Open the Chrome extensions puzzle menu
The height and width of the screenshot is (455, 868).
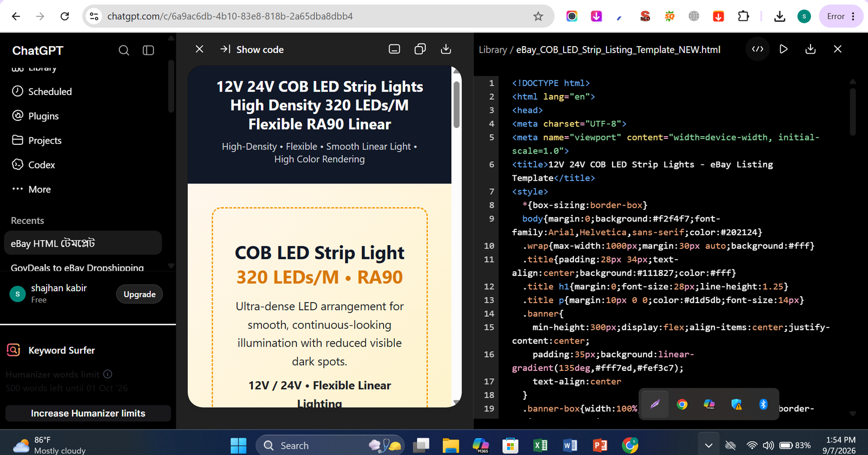coord(744,16)
